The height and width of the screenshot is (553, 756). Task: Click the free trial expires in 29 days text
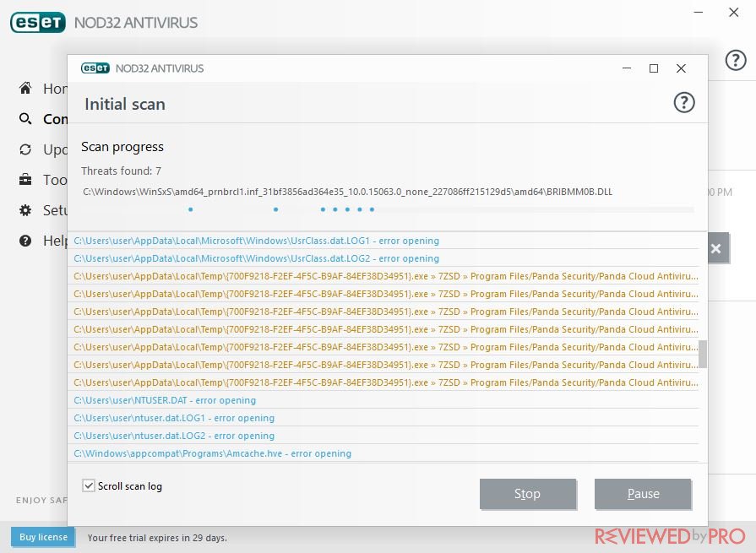[157, 538]
